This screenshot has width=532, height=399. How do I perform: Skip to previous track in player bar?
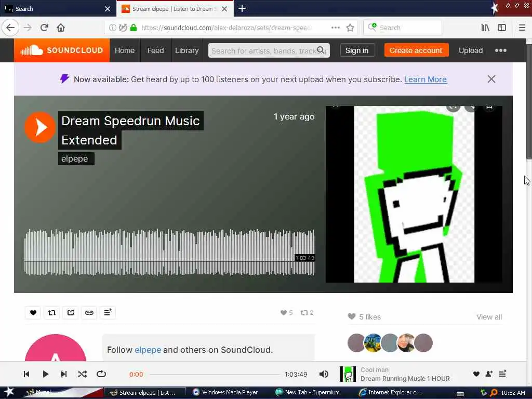tap(26, 374)
